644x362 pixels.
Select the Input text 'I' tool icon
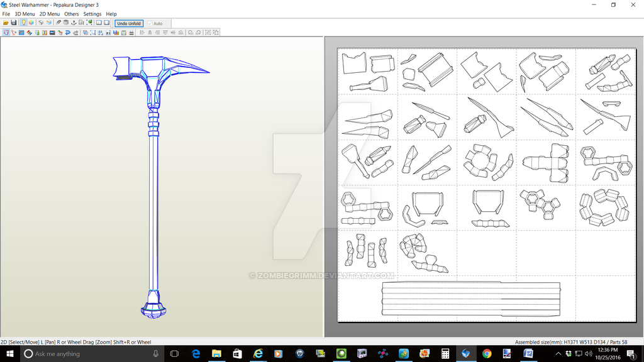(x=45, y=33)
